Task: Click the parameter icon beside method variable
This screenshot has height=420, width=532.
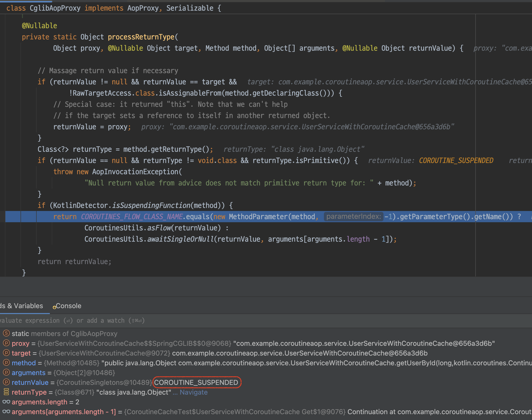Action: coord(6,362)
